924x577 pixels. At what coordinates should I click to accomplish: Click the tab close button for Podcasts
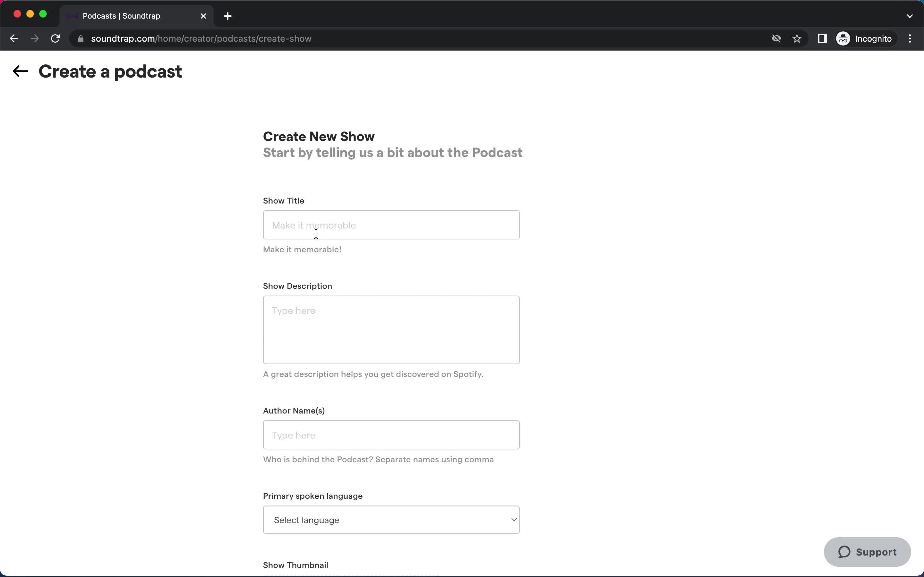[x=203, y=15]
